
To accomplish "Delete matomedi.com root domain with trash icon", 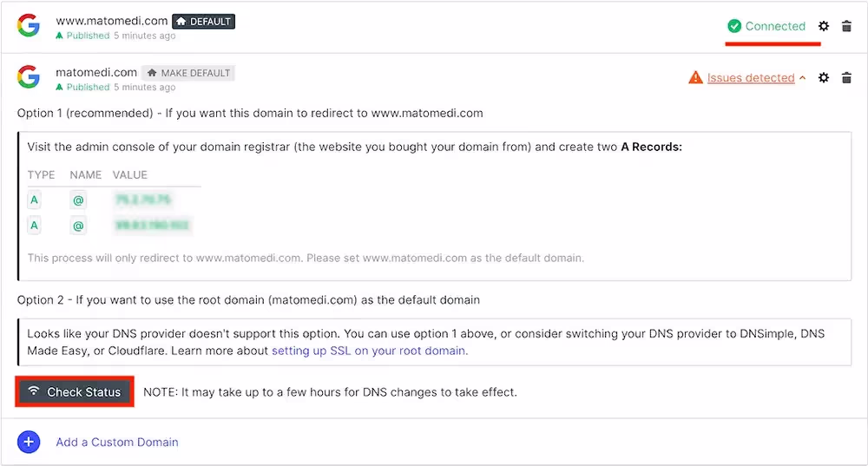I will 846,77.
